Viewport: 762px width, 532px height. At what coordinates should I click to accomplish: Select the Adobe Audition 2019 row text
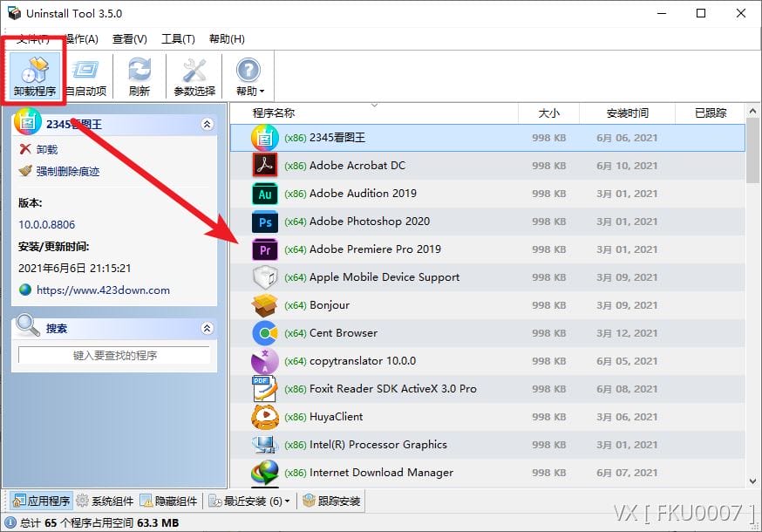[x=363, y=194]
